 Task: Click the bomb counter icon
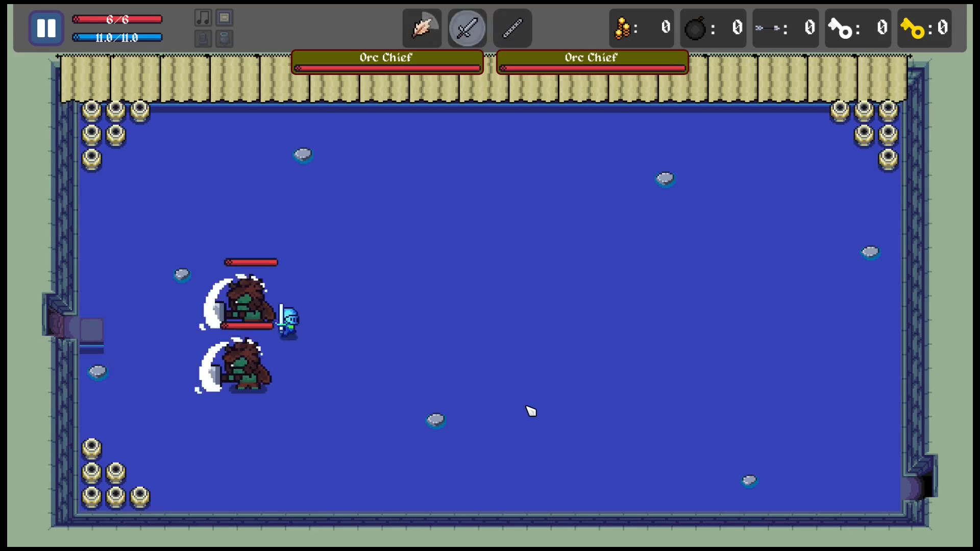(x=695, y=29)
